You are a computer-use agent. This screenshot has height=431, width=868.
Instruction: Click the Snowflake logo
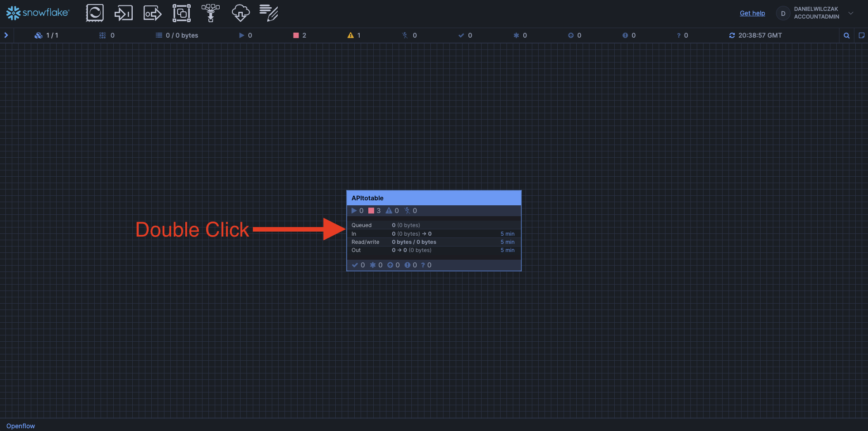click(x=38, y=13)
